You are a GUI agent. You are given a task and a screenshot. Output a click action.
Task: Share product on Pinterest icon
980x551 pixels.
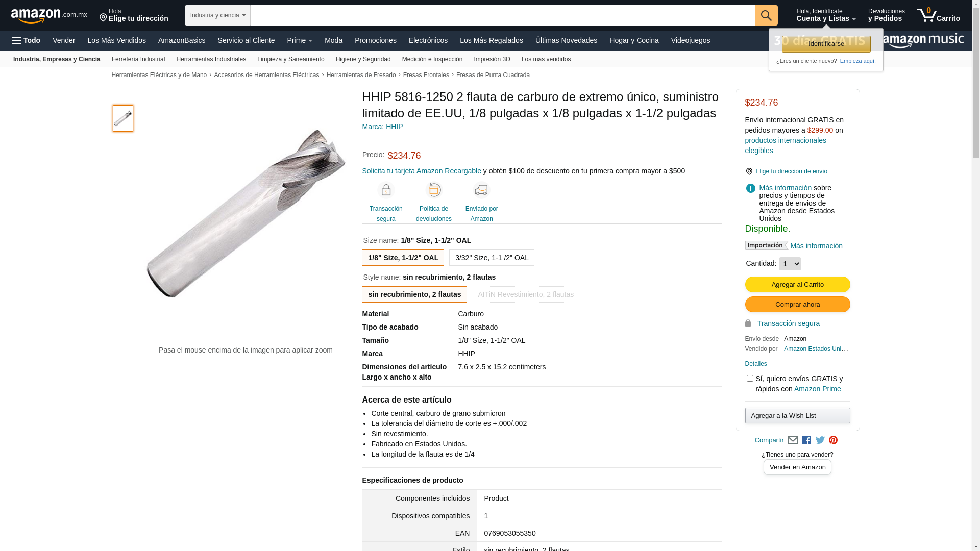(834, 440)
